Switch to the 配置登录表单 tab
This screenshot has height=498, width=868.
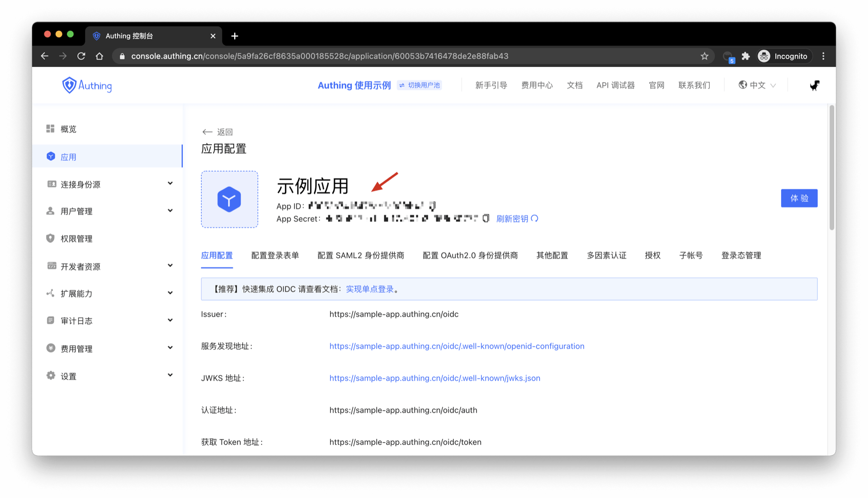pyautogui.click(x=275, y=256)
